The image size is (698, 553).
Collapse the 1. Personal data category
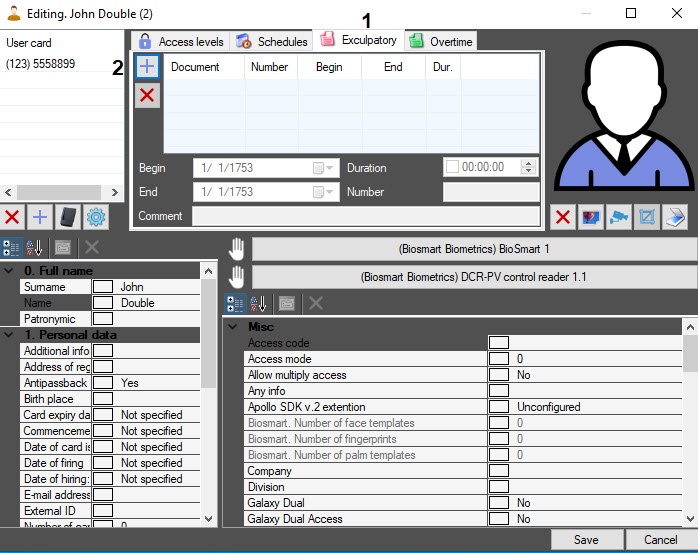tap(8, 335)
